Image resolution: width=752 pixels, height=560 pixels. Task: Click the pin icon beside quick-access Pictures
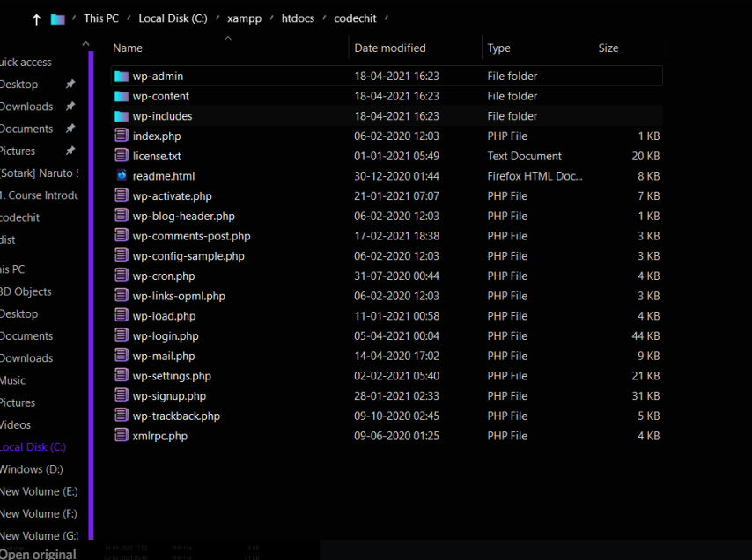pyautogui.click(x=70, y=151)
